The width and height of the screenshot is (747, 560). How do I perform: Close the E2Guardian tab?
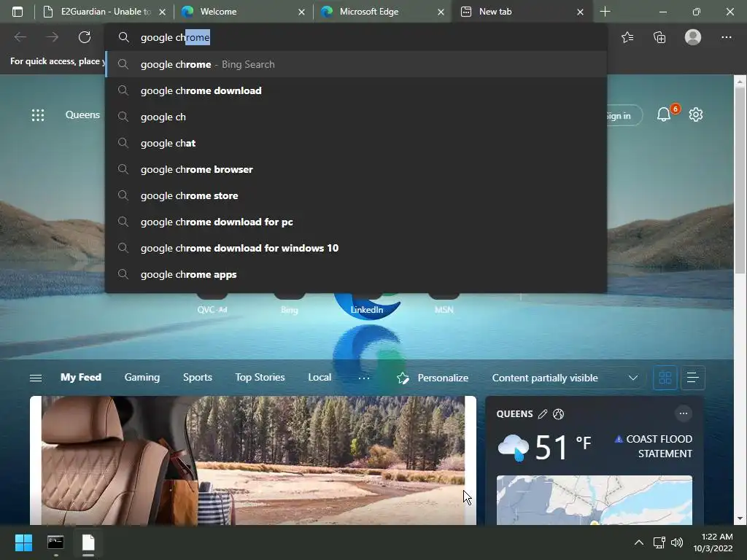point(162,12)
